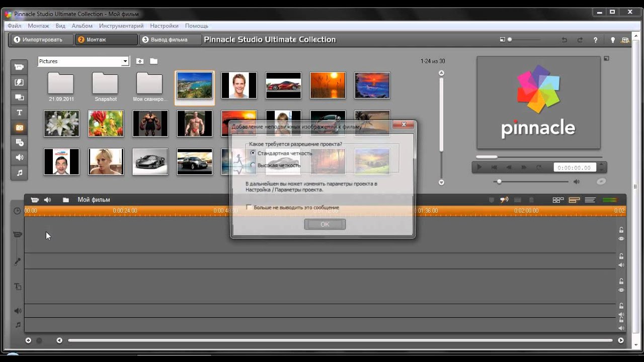The width and height of the screenshot is (644, 362).
Task: Switch to text list view icon
Action: [x=590, y=200]
